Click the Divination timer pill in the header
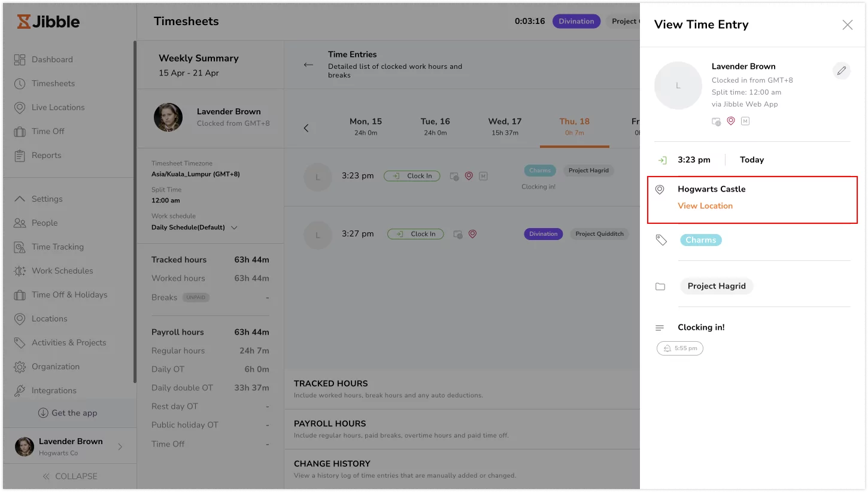Viewport: 868px width, 492px height. pos(576,22)
